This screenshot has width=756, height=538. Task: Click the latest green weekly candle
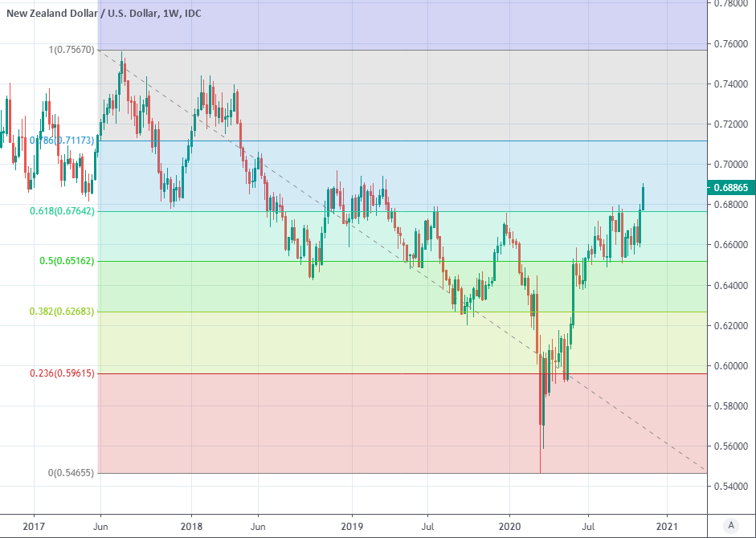point(643,198)
